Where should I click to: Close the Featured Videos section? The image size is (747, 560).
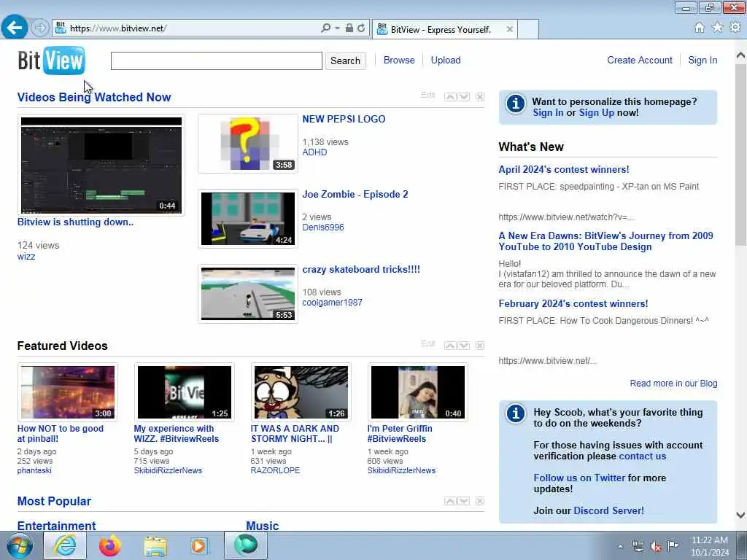click(480, 345)
